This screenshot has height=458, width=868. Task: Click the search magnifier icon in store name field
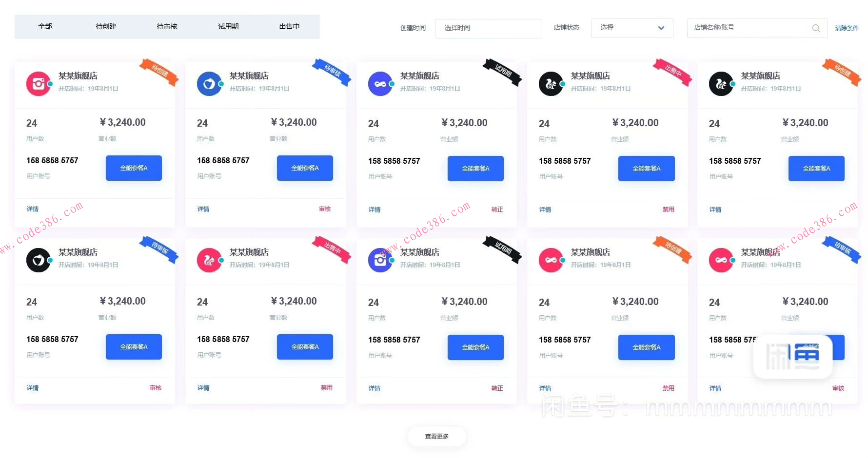tap(816, 28)
